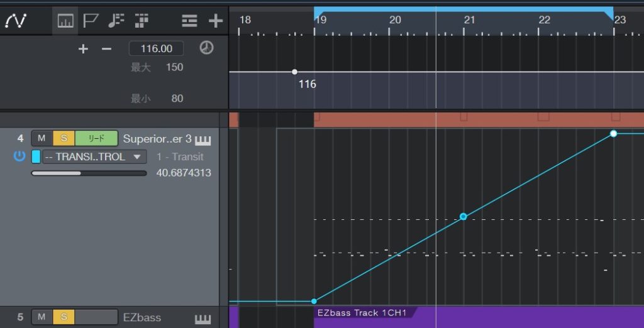Open the track list icon
Viewport: 644px width, 328px height.
[189, 21]
